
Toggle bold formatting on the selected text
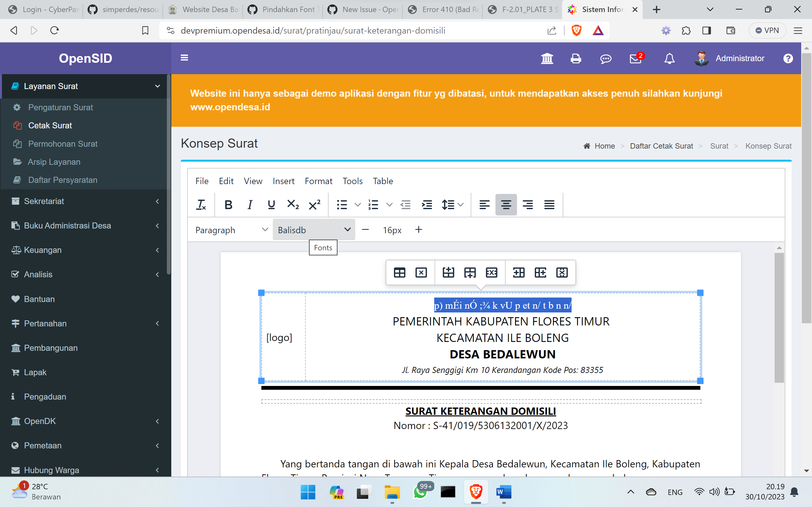pyautogui.click(x=228, y=205)
